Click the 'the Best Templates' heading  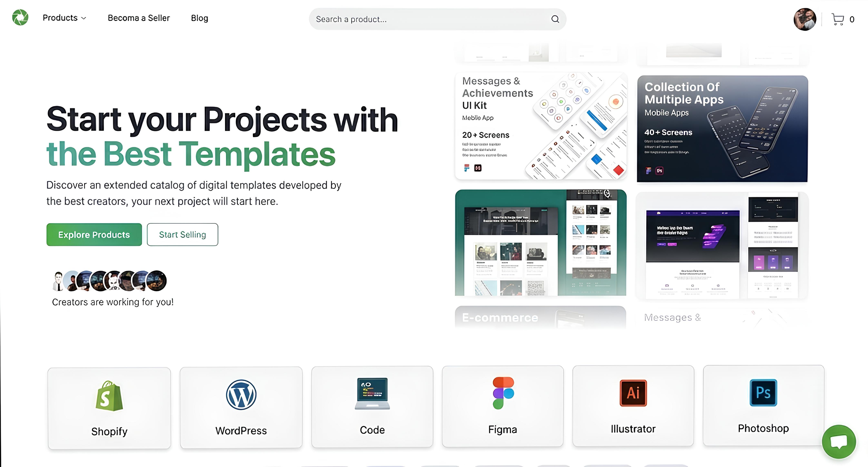[191, 154]
